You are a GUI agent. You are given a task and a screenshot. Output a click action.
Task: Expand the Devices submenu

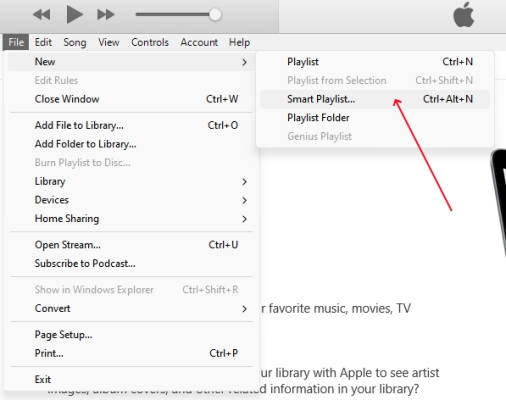(x=131, y=200)
